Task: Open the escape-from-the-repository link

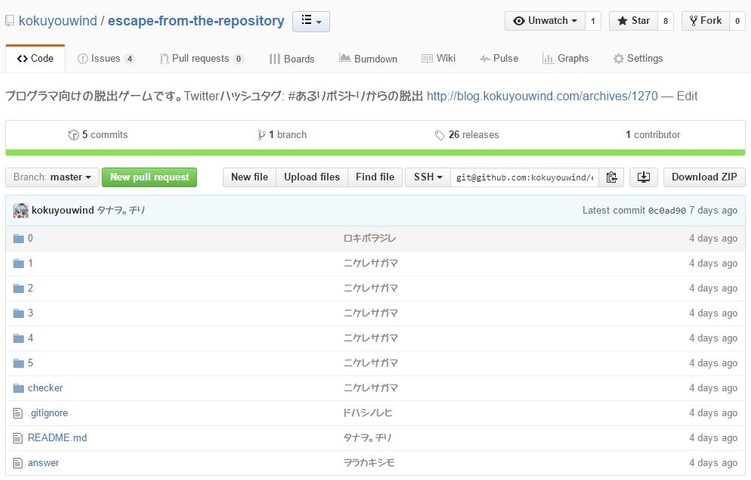Action: (x=196, y=21)
